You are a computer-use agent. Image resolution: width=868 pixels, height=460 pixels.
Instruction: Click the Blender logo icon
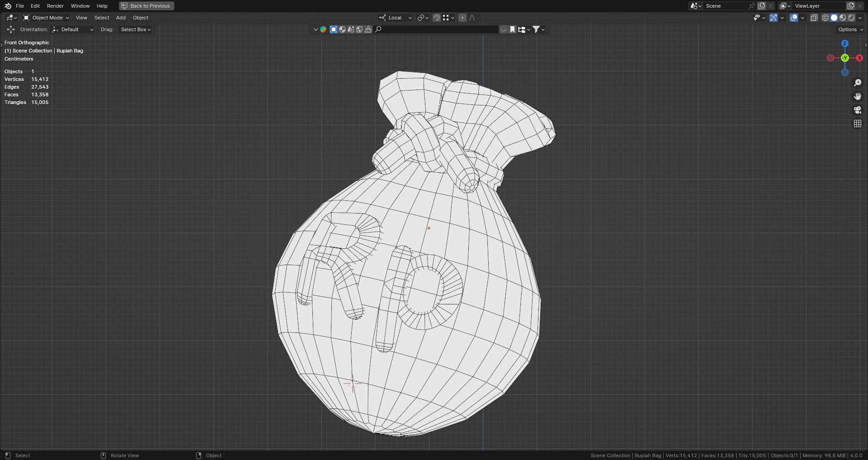pyautogui.click(x=8, y=6)
